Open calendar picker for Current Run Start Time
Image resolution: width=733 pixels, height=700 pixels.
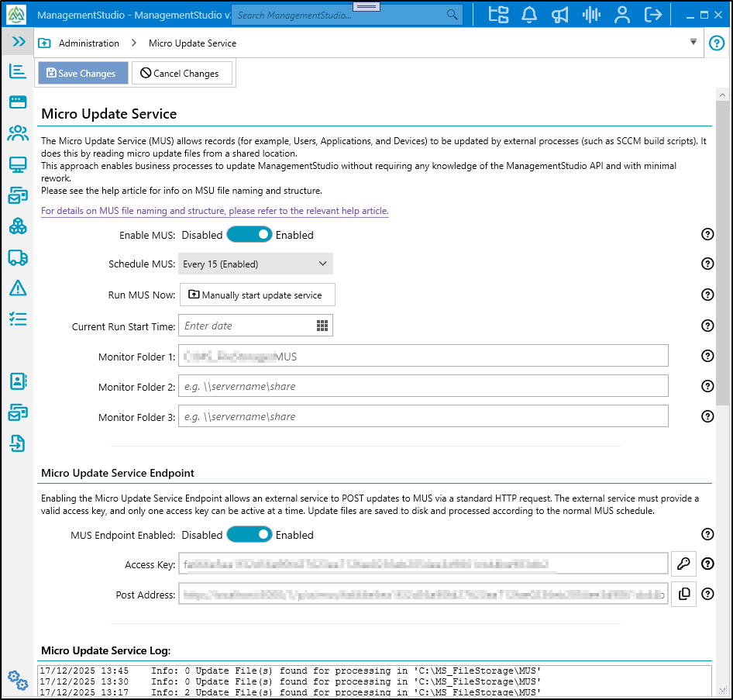322,326
